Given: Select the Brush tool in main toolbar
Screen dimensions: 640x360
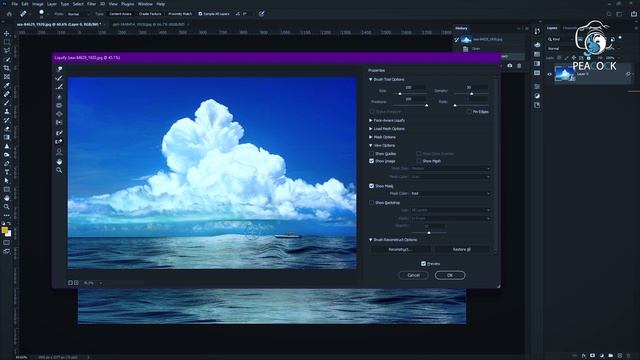Looking at the screenshot, I should [x=7, y=103].
